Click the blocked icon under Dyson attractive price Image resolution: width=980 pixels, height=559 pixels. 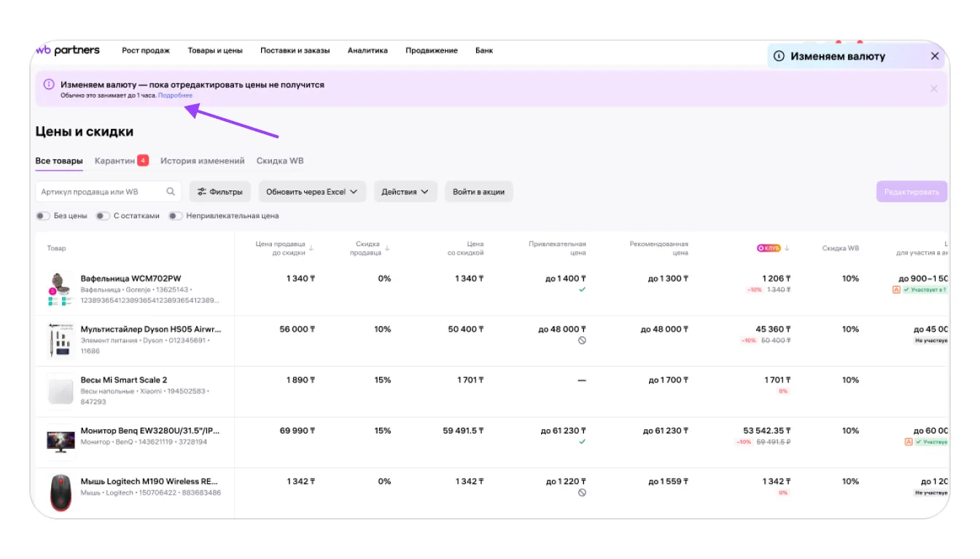[x=582, y=341]
